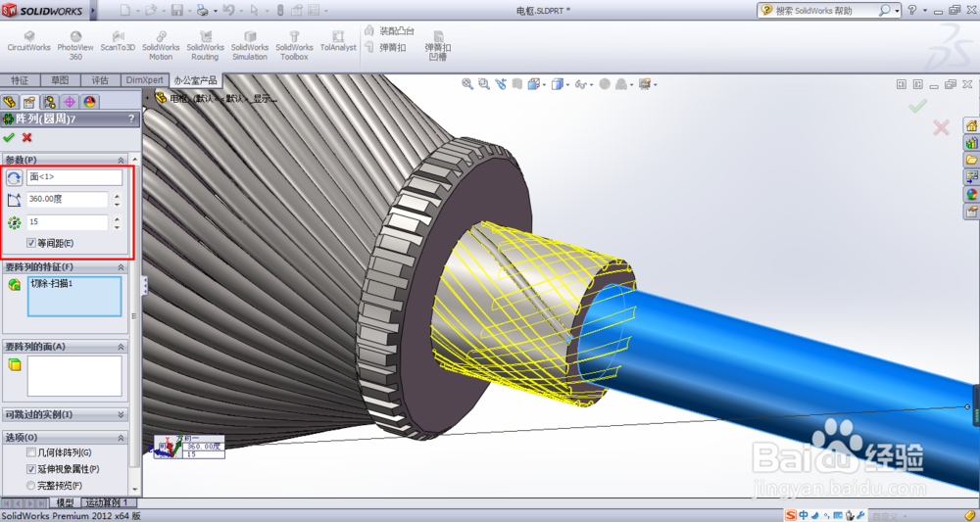This screenshot has width=980, height=522.
Task: Open SolidWorks Toolbox
Action: [x=294, y=46]
